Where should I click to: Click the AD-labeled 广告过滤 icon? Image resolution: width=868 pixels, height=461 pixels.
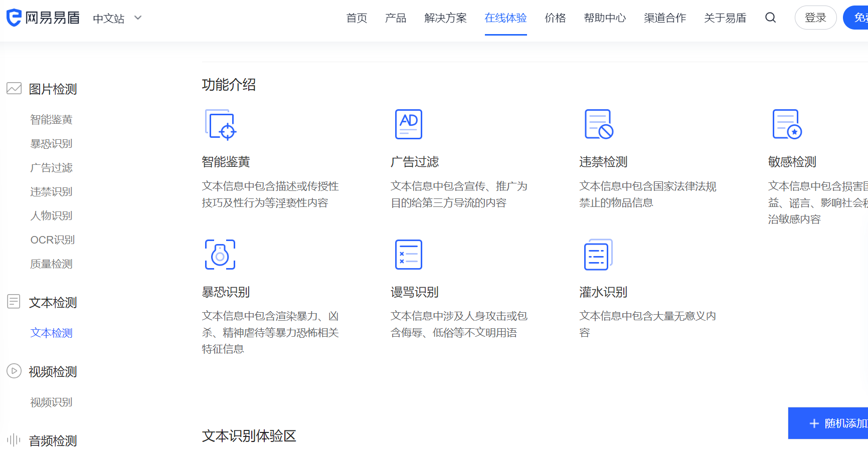[x=408, y=124]
